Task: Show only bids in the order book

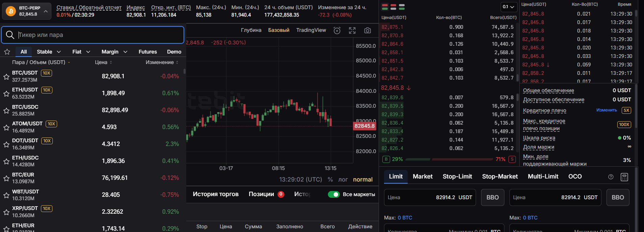Action: 402,7
